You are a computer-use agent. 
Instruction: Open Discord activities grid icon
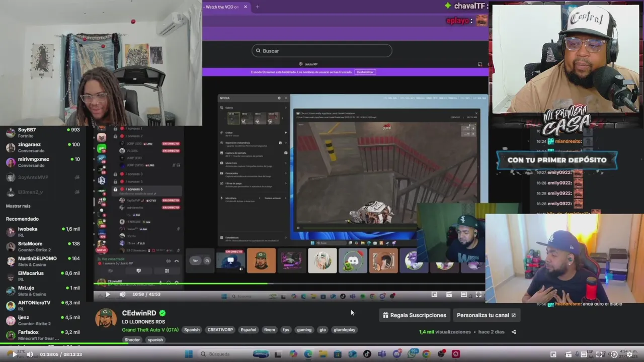167,271
